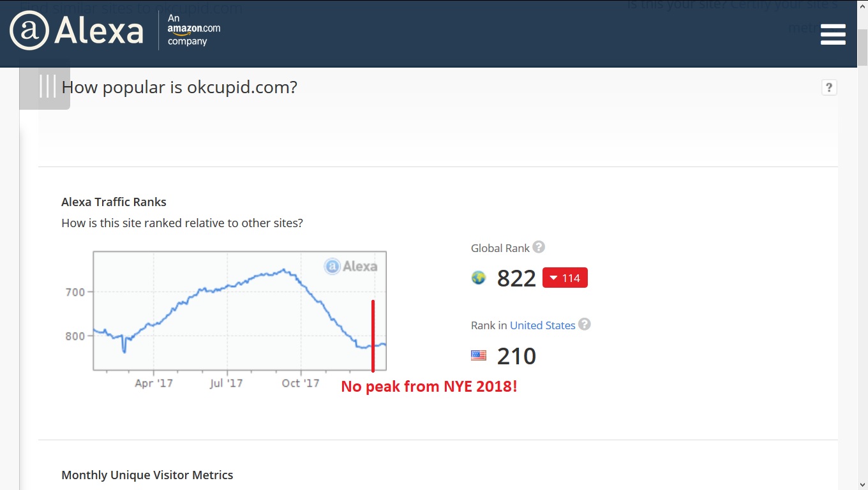The image size is (868, 490).
Task: Click the page scrollbar up arrow
Action: 862,6
